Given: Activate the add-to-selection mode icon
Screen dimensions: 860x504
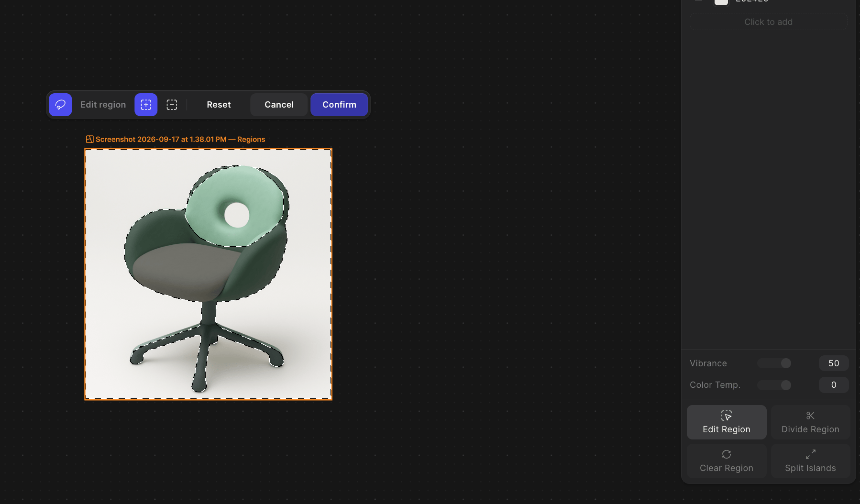Looking at the screenshot, I should pos(146,105).
